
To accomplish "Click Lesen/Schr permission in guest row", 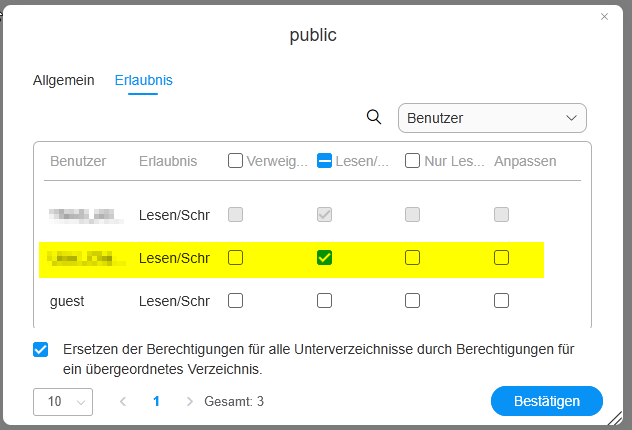I will tap(174, 301).
